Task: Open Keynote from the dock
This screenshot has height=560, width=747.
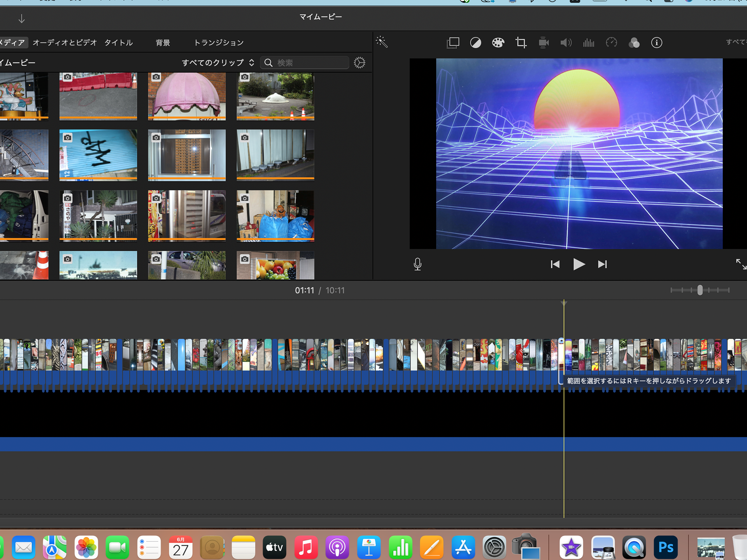Action: point(369,548)
